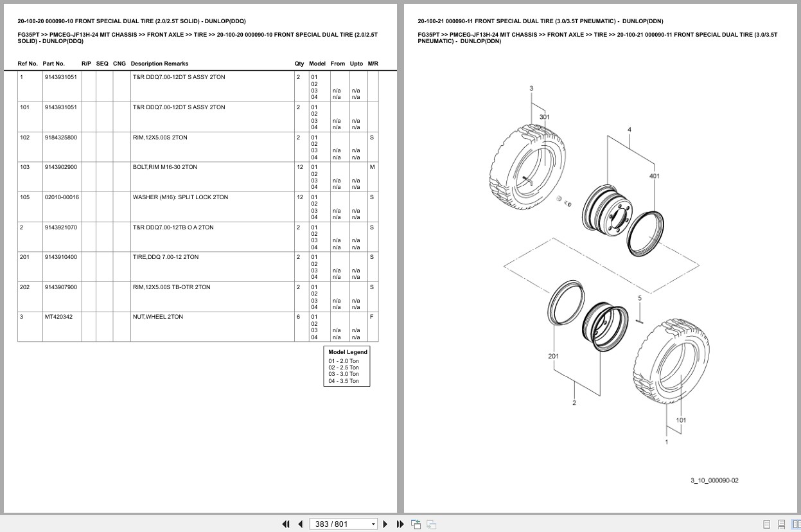This screenshot has height=532, width=801.
Task: Click ref number 202 in the table
Action: (24, 287)
